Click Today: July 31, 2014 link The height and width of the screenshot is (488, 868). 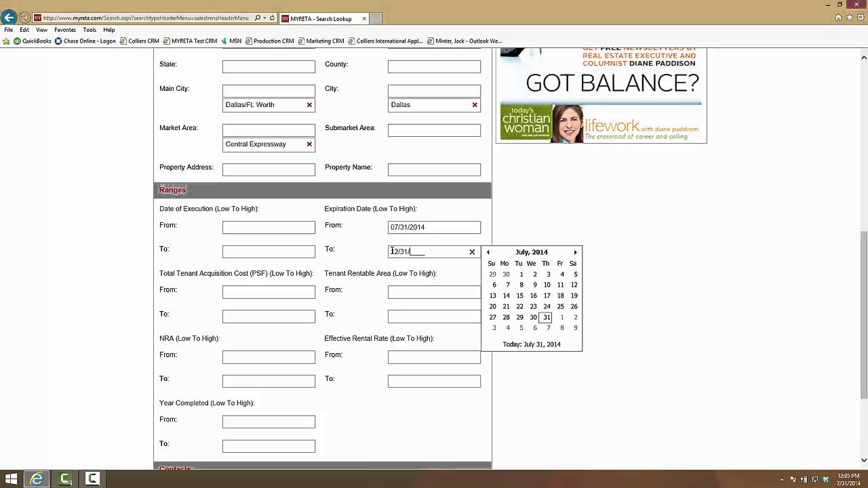point(532,344)
